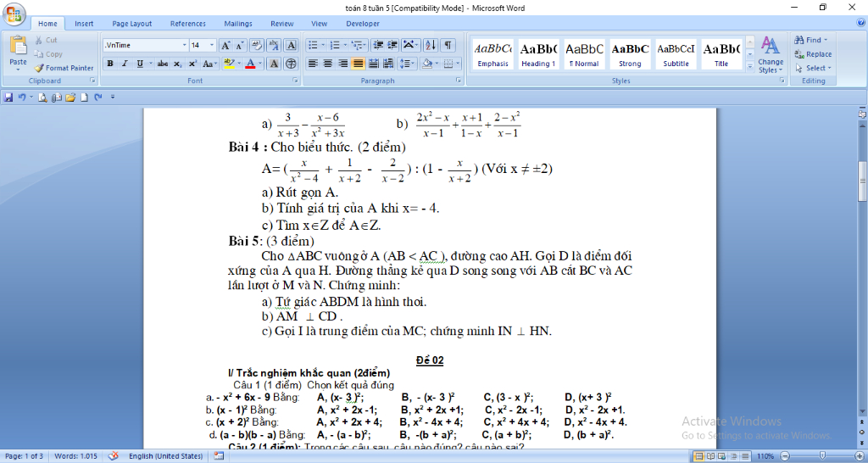Open the font size dropdown

[211, 46]
